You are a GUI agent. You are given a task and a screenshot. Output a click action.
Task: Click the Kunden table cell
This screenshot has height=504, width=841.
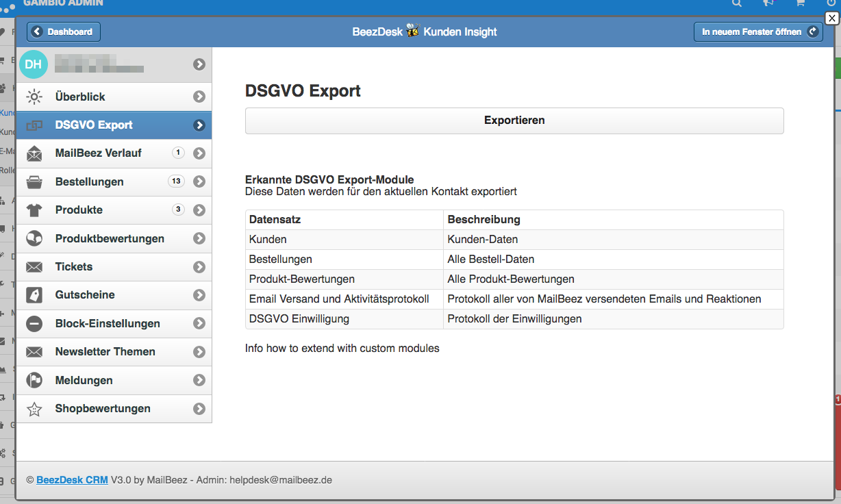[344, 240]
